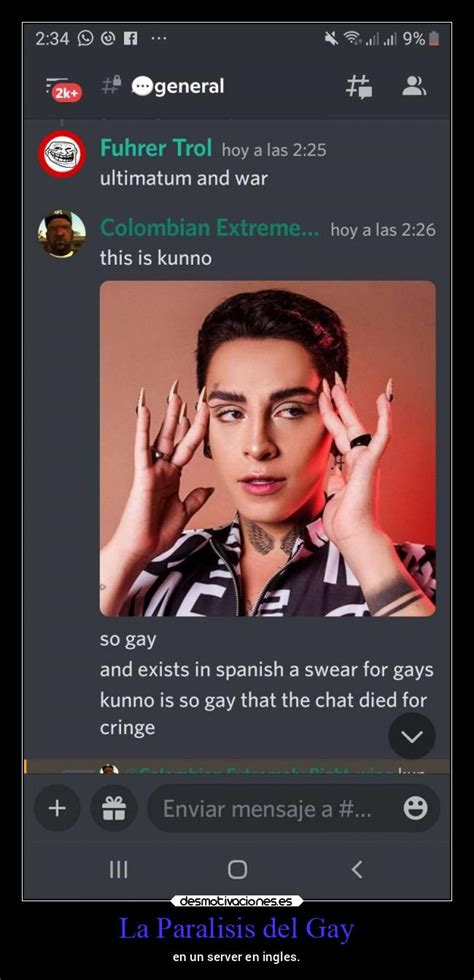Tap the Android recent apps button
Viewport: 474px width, 980px height.
pyautogui.click(x=119, y=869)
